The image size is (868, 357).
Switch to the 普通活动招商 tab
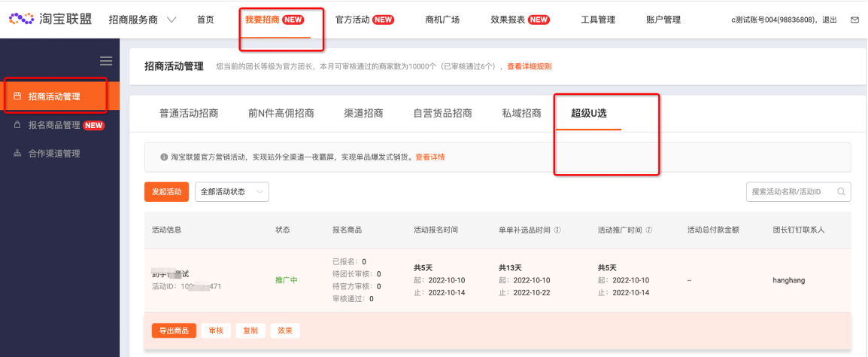189,114
